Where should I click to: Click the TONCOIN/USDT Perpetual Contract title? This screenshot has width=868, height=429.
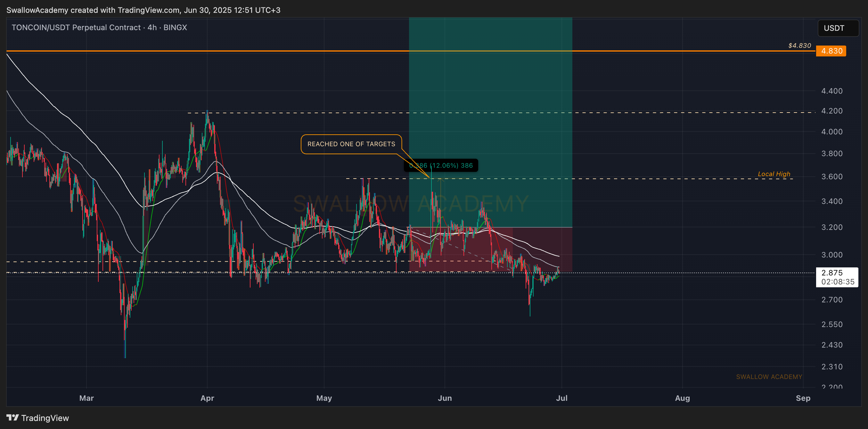[x=99, y=27]
